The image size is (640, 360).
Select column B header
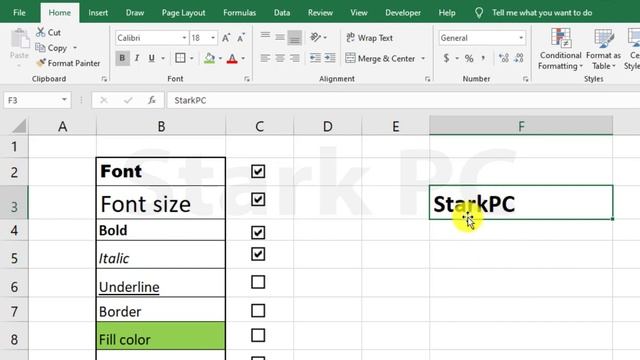click(161, 126)
